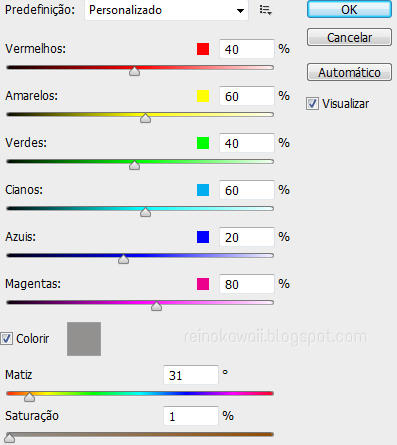Disable the Colorir checkbox
The width and height of the screenshot is (397, 445).
click(6, 339)
